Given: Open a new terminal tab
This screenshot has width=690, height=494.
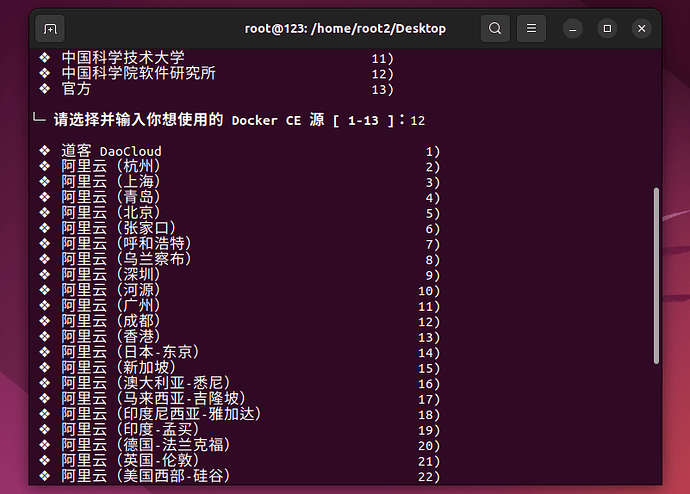Looking at the screenshot, I should pyautogui.click(x=50, y=29).
